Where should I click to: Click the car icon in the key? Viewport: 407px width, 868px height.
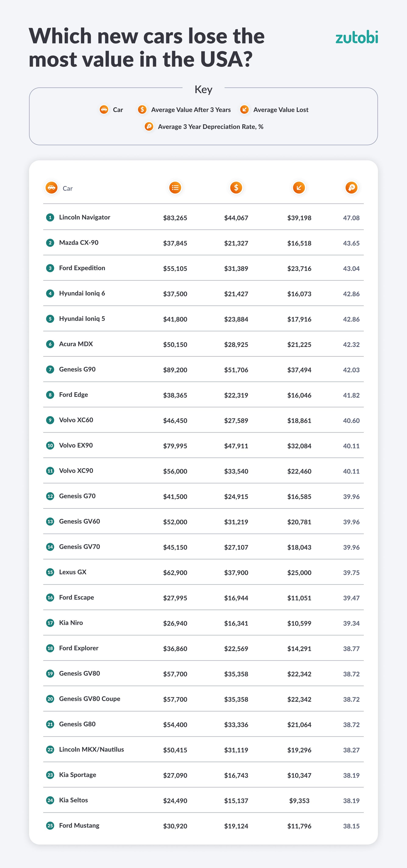(104, 109)
